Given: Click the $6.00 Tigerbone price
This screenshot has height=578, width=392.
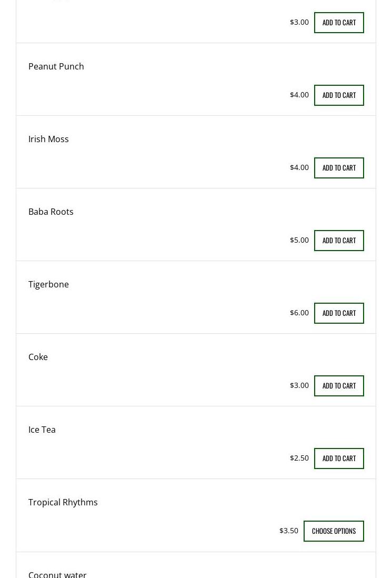Looking at the screenshot, I should coord(299,313).
